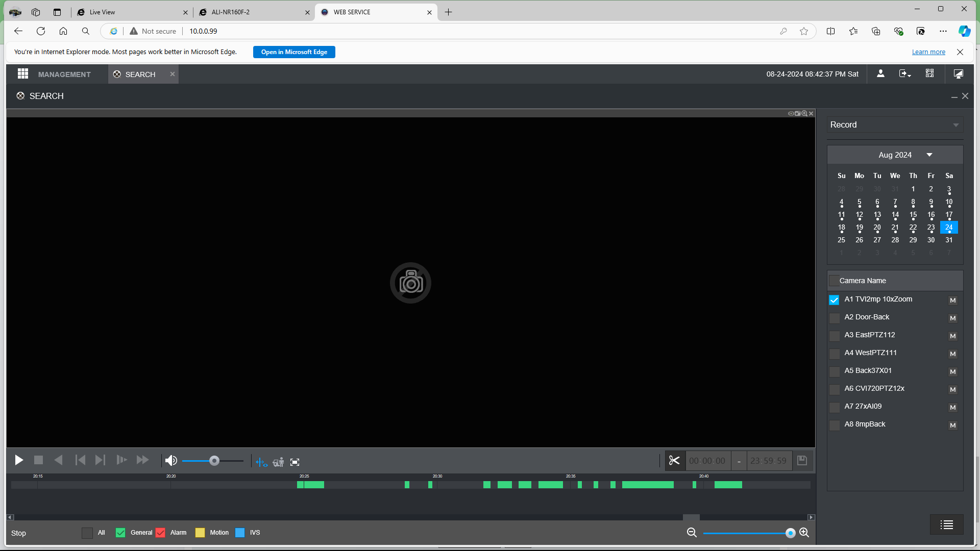Open the scissors clip tool

tap(674, 461)
